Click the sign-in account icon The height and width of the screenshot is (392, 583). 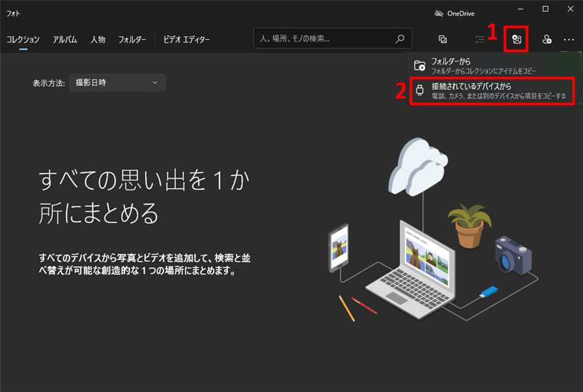coord(547,39)
